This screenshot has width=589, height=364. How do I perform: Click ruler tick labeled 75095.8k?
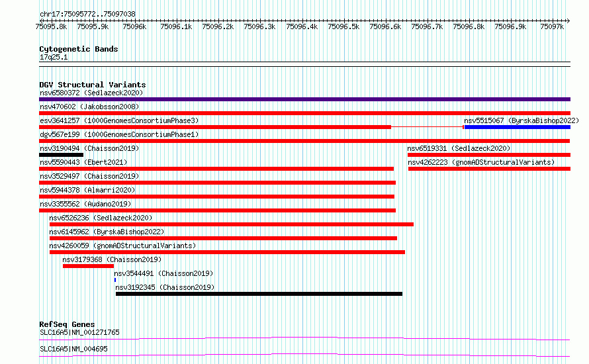[x=51, y=26]
